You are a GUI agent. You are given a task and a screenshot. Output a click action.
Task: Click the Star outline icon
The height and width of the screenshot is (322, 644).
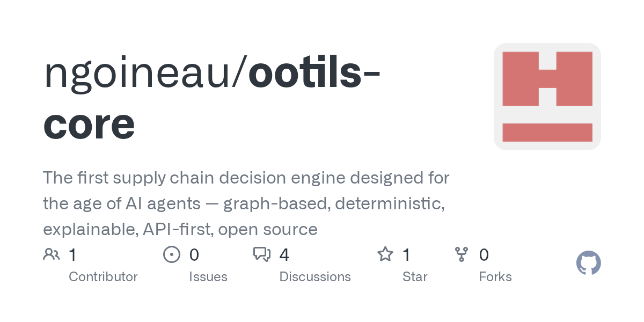[x=385, y=254]
